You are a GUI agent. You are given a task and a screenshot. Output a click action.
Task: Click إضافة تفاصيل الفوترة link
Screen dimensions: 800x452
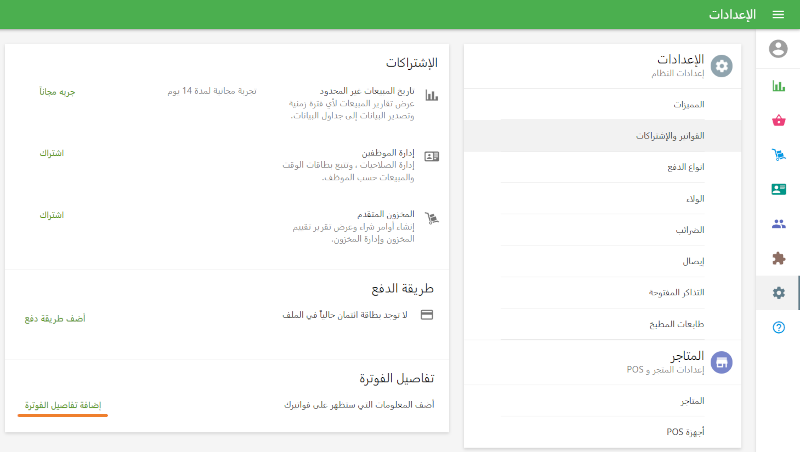(63, 406)
